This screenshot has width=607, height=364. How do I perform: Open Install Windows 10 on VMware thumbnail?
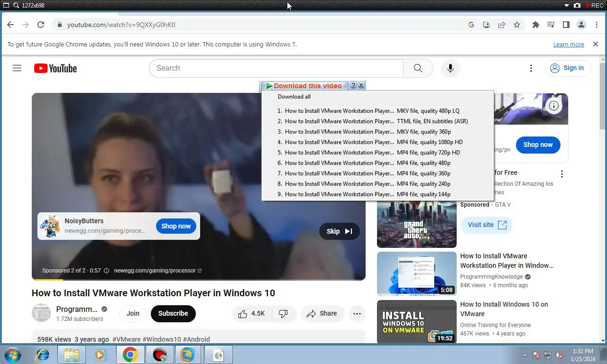coord(417,322)
